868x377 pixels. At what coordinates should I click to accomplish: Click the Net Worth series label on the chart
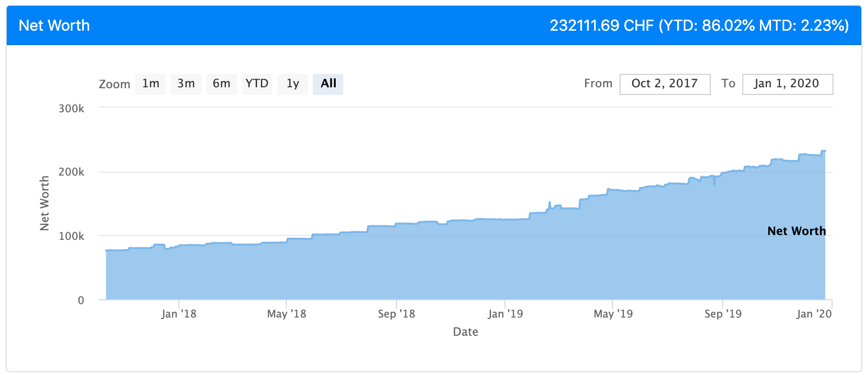[x=797, y=231]
